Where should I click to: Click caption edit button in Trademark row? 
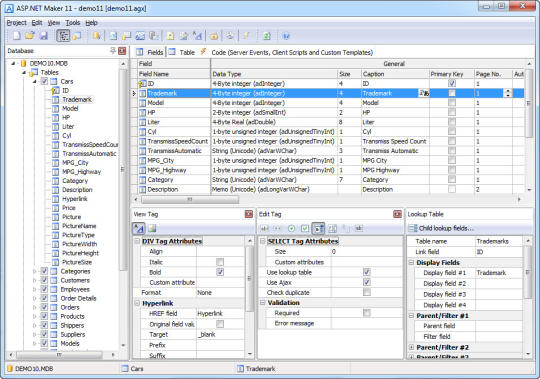(x=424, y=93)
